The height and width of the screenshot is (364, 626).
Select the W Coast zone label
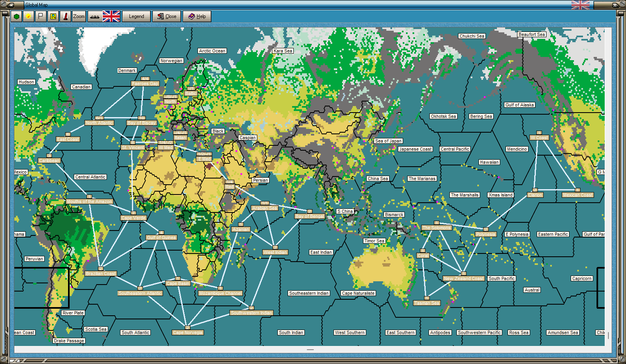539,138
